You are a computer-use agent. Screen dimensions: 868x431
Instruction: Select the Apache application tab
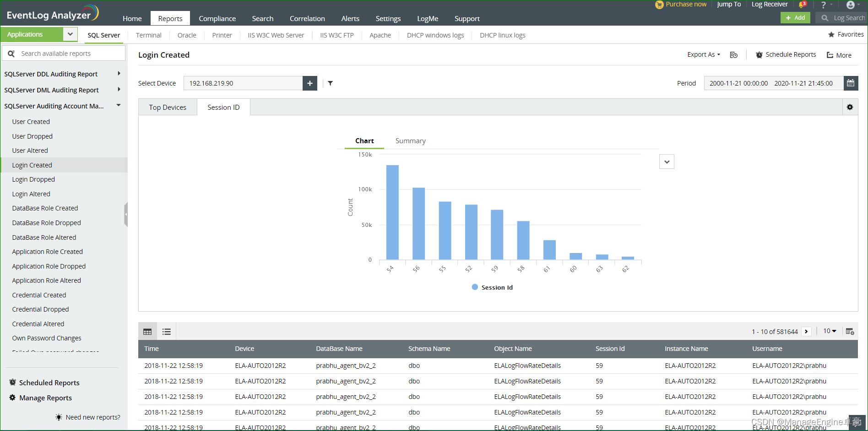380,35
